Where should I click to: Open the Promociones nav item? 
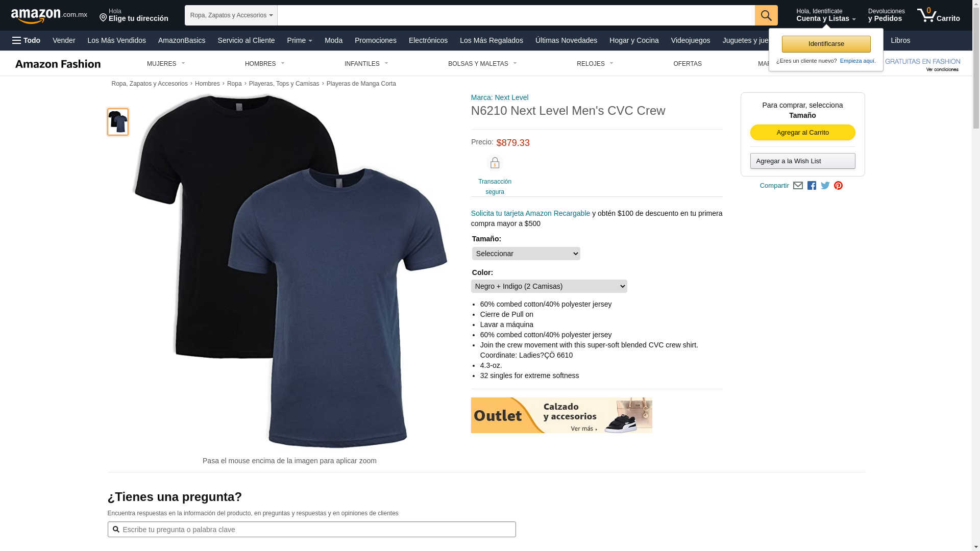click(376, 40)
